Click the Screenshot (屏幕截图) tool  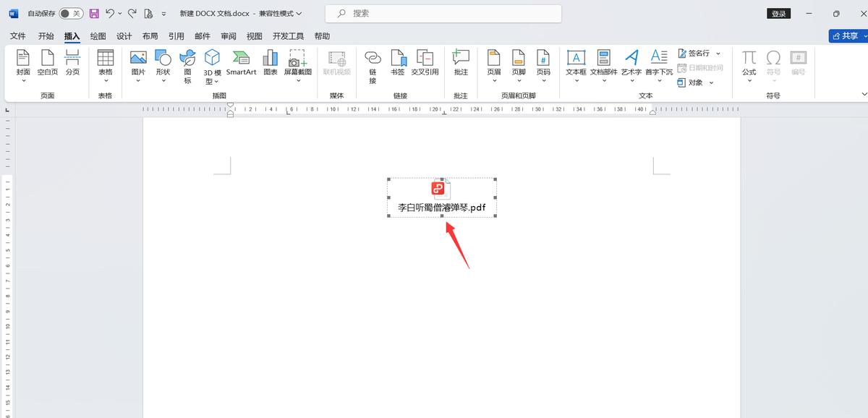[x=297, y=65]
